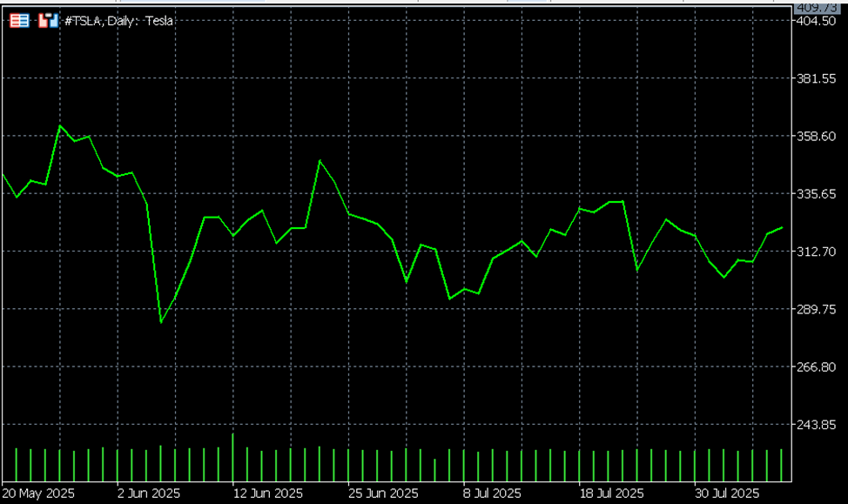This screenshot has width=848, height=504.
Task: Click the 18 Jul 2025 time label
Action: pos(610,494)
